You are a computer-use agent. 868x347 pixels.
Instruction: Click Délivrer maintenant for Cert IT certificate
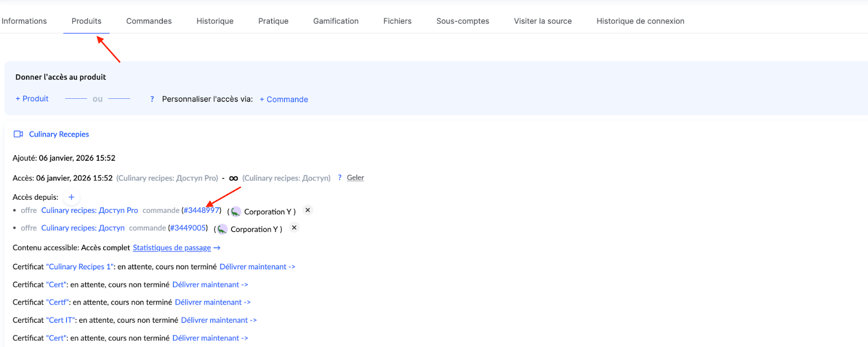[x=219, y=320]
